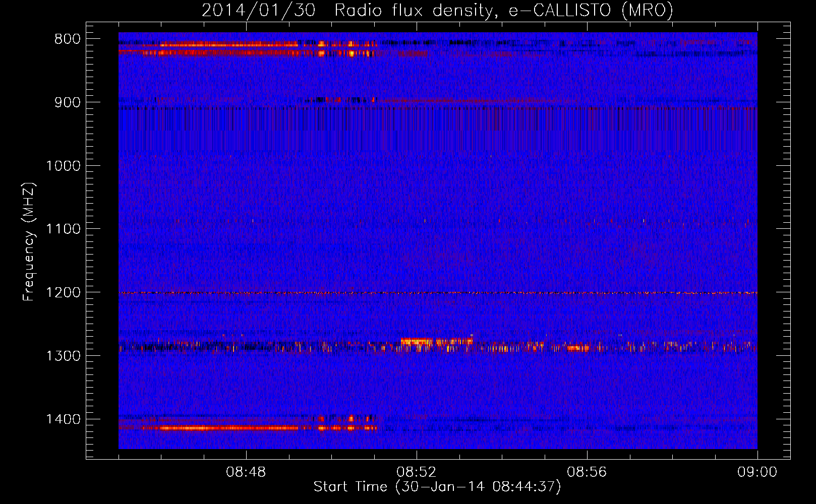Click the 900 frequency tick label
Screen dimensions: 816x504
point(67,102)
